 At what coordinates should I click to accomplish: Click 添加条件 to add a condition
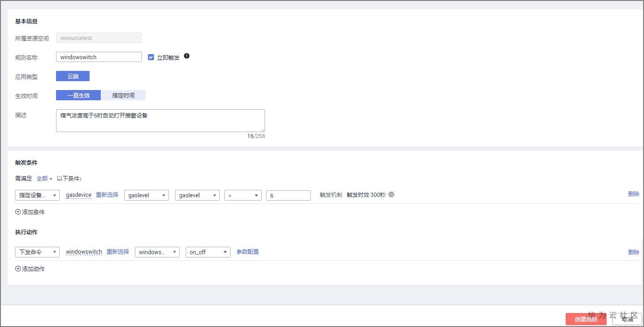(x=34, y=212)
